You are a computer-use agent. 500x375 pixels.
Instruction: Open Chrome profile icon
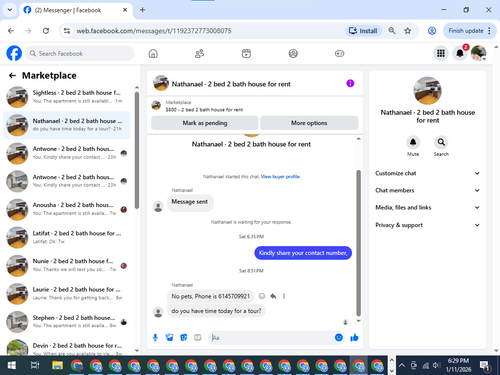432,31
